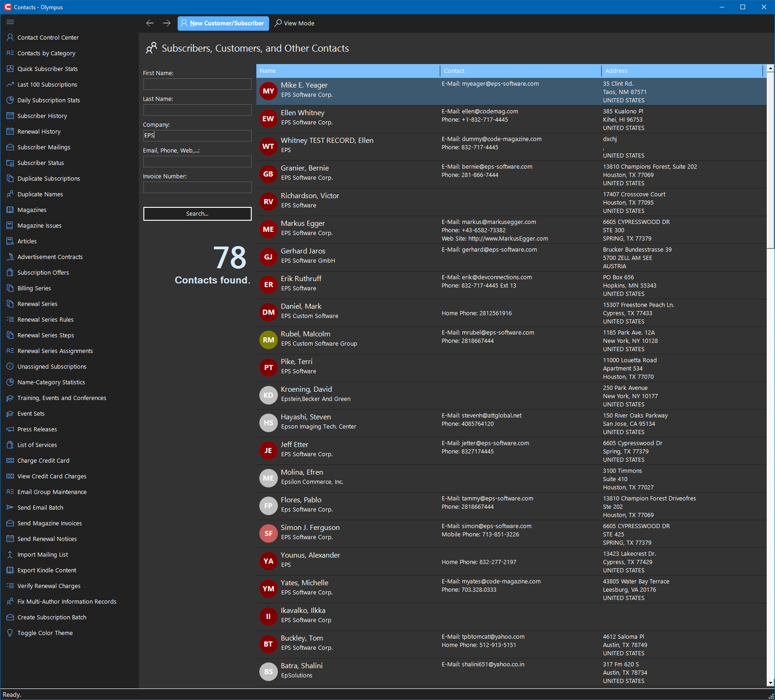
Task: Click Export Kindle Content book icon
Action: click(x=10, y=570)
